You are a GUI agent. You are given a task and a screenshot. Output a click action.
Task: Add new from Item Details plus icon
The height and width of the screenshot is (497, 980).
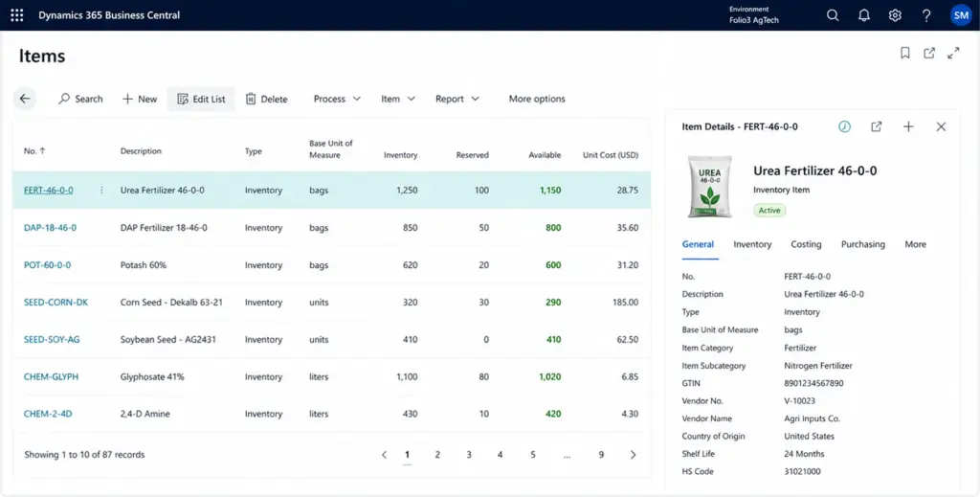[908, 127]
